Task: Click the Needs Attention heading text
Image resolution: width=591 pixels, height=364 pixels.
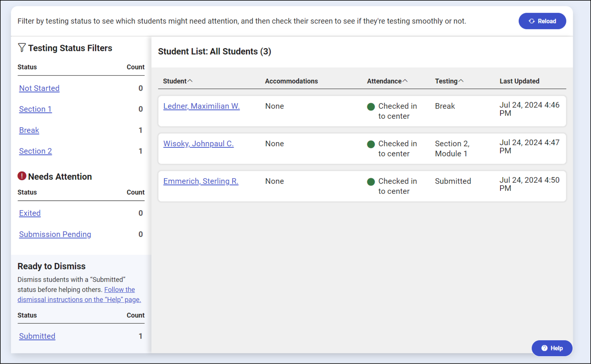Action: (60, 177)
